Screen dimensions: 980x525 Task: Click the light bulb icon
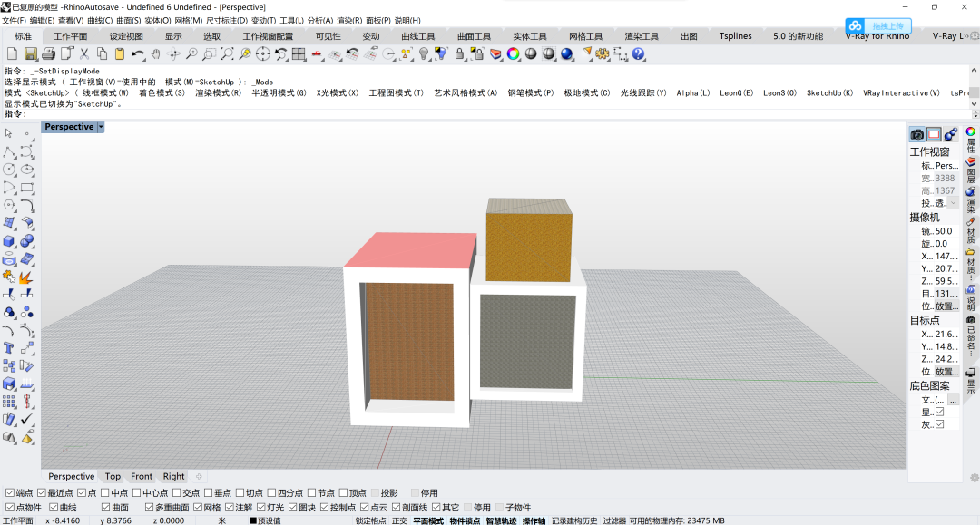coord(423,54)
